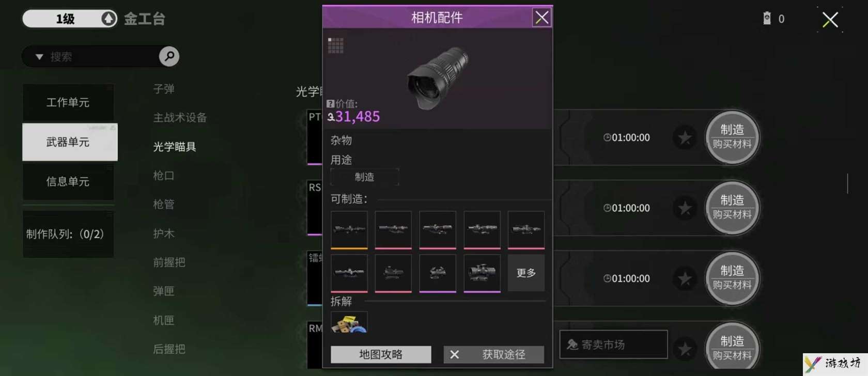
Task: Toggle the star on the second recipe
Action: [x=685, y=208]
